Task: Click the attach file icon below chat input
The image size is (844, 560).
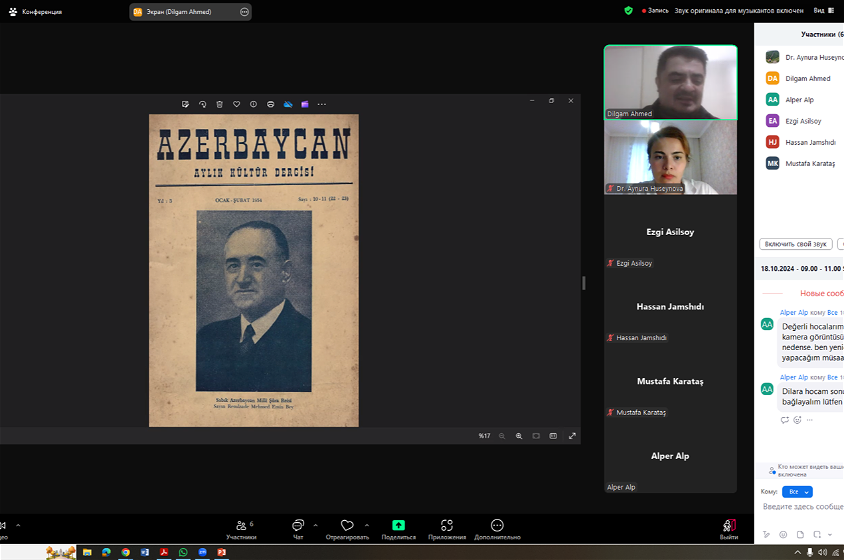Action: pyautogui.click(x=800, y=534)
